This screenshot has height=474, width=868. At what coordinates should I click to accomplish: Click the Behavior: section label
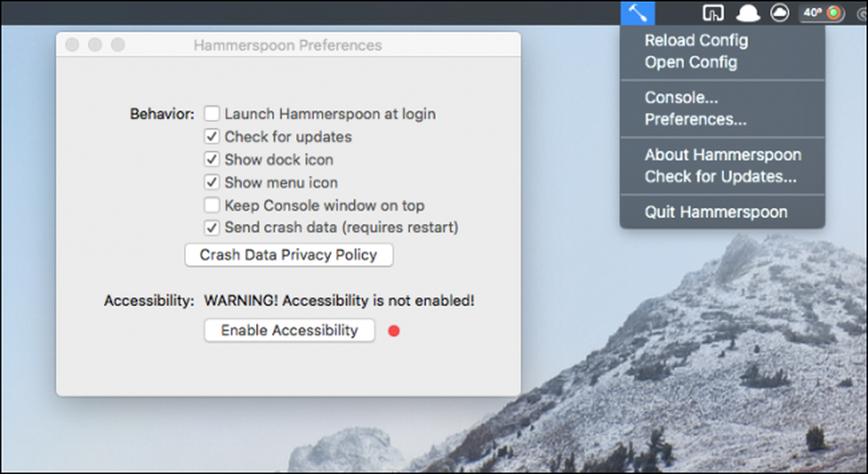[162, 114]
